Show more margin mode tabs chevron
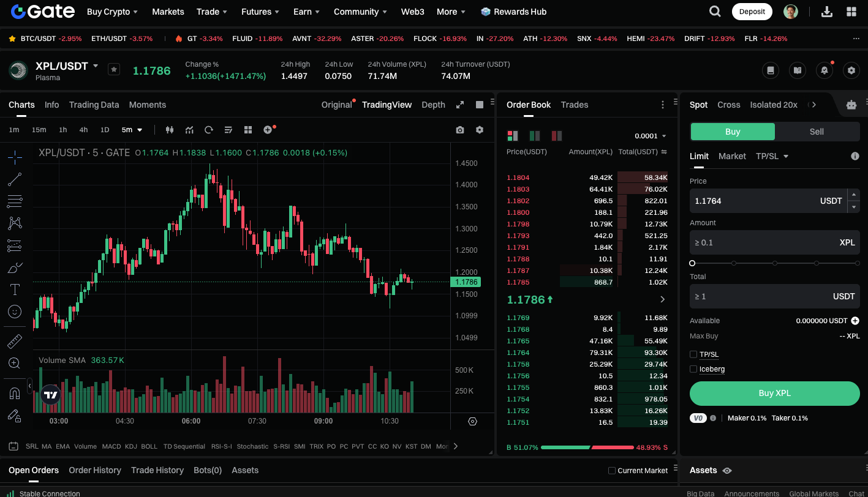Screen dimensions: 868x497 click(813, 105)
